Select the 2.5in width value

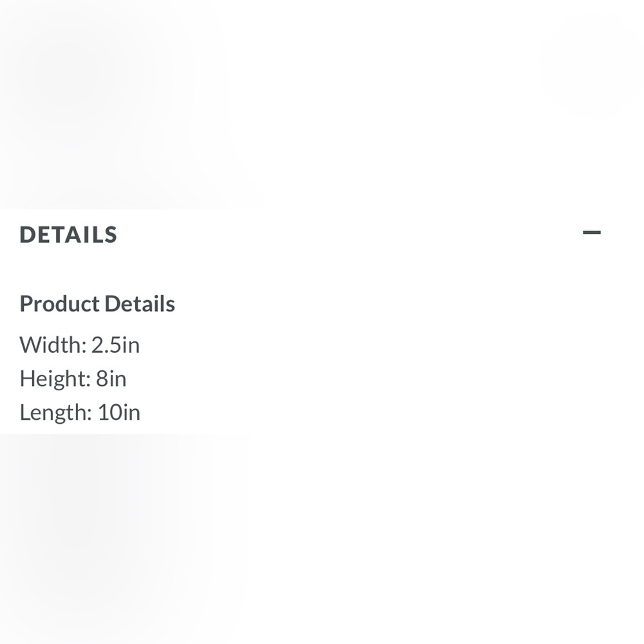point(115,345)
